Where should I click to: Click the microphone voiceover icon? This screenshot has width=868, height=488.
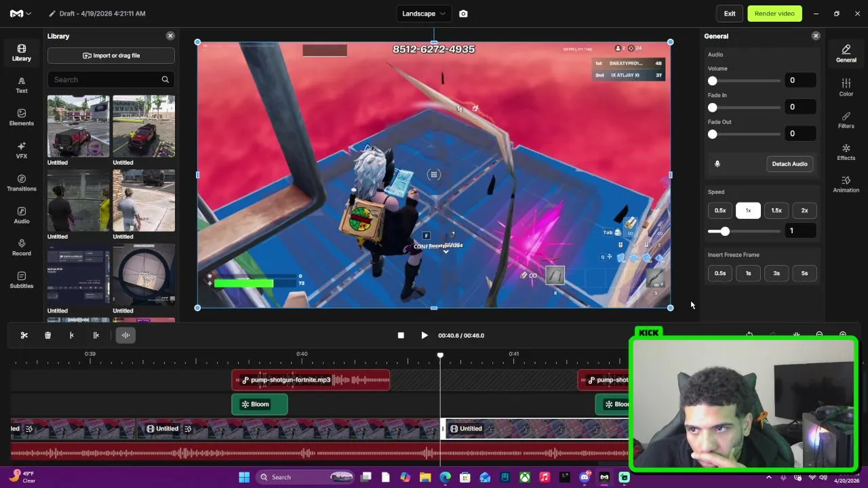click(717, 164)
